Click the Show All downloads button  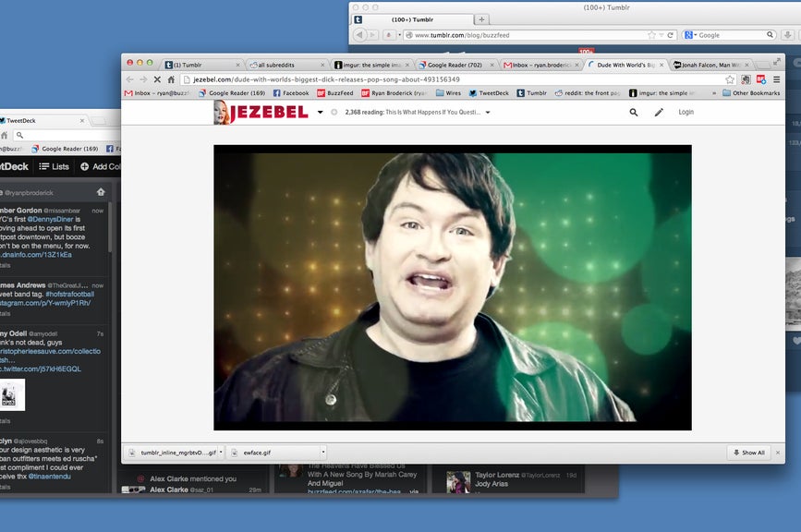(749, 453)
